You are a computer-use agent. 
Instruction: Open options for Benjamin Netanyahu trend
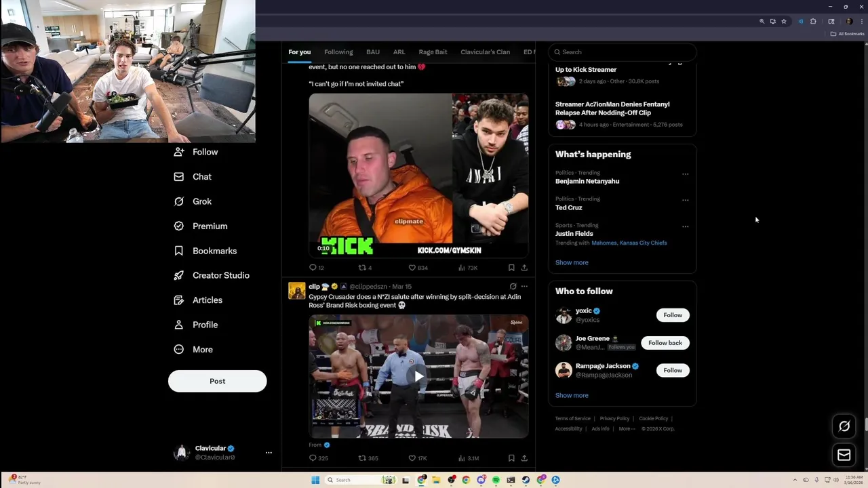pyautogui.click(x=685, y=174)
